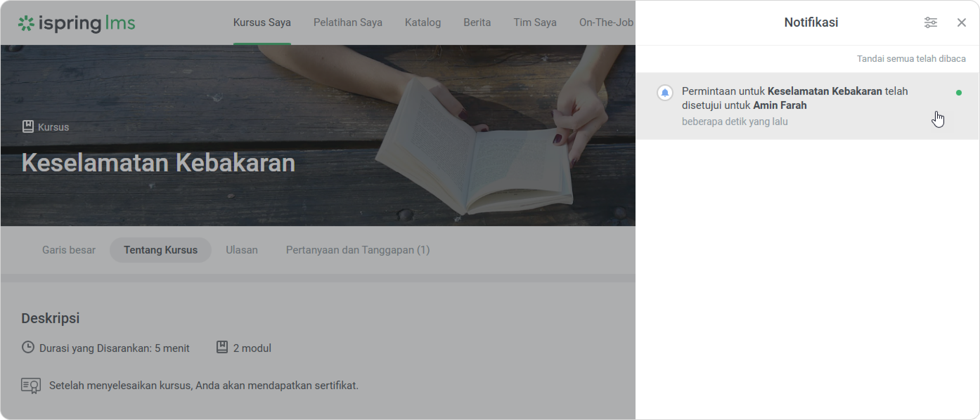Go to Kursus Saya menu
The image size is (980, 420).
tap(262, 22)
